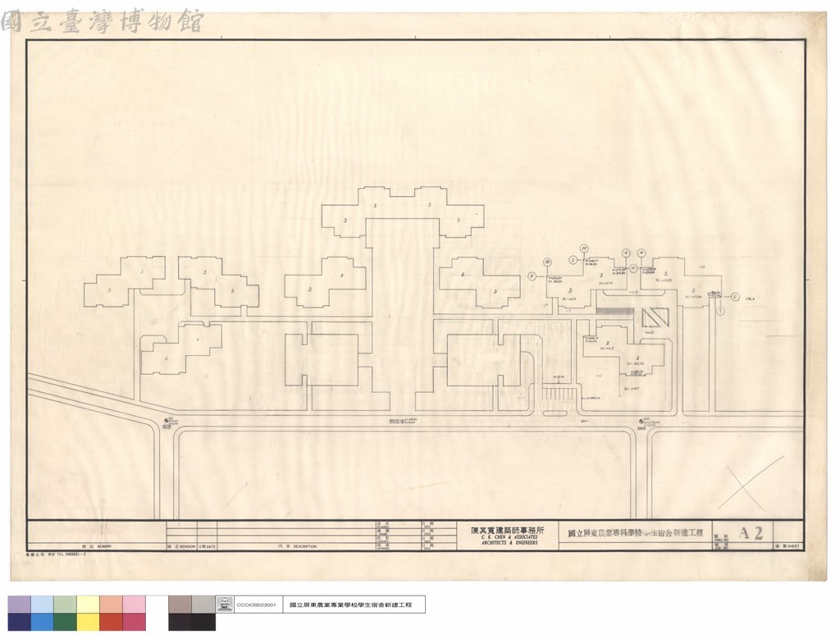Viewport: 840px width, 639px height.
Task: Click the catalog number CCCK39023001
Action: [256, 605]
